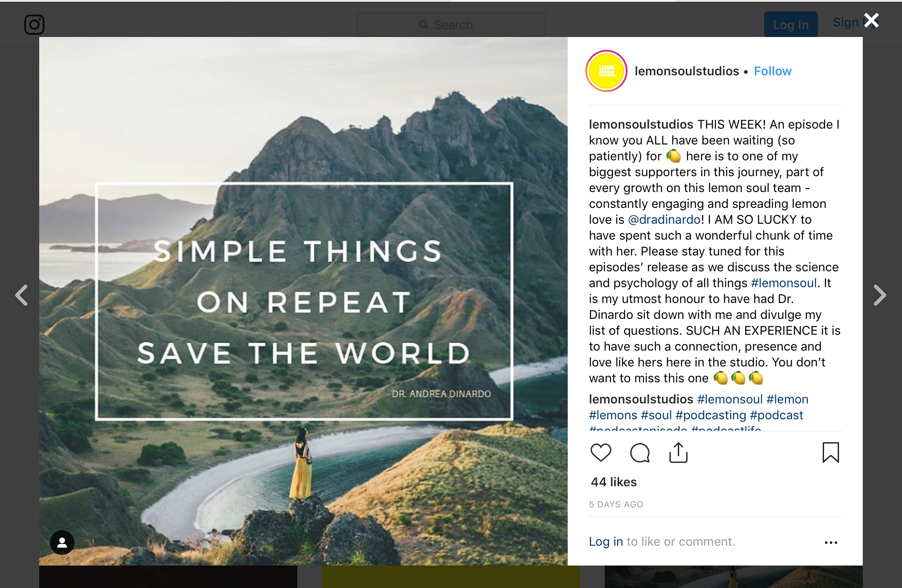Click the lemonsoulstudios username in header

pyautogui.click(x=687, y=71)
